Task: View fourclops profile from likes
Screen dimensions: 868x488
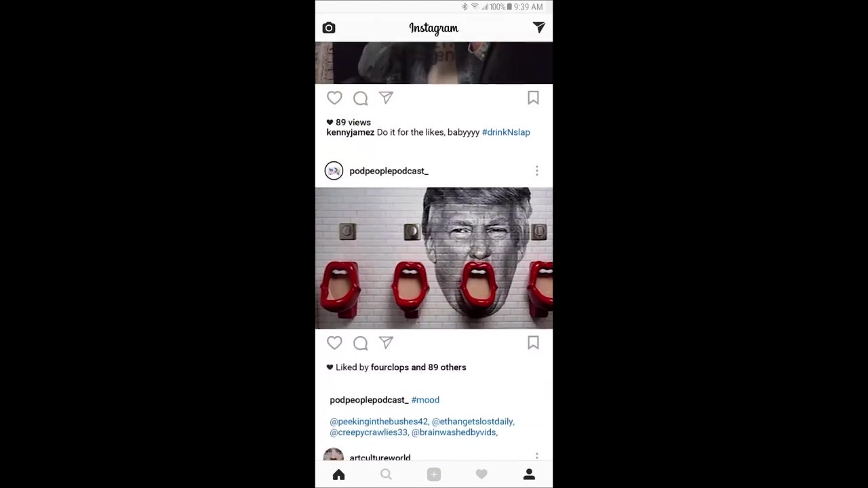Action: 390,367
